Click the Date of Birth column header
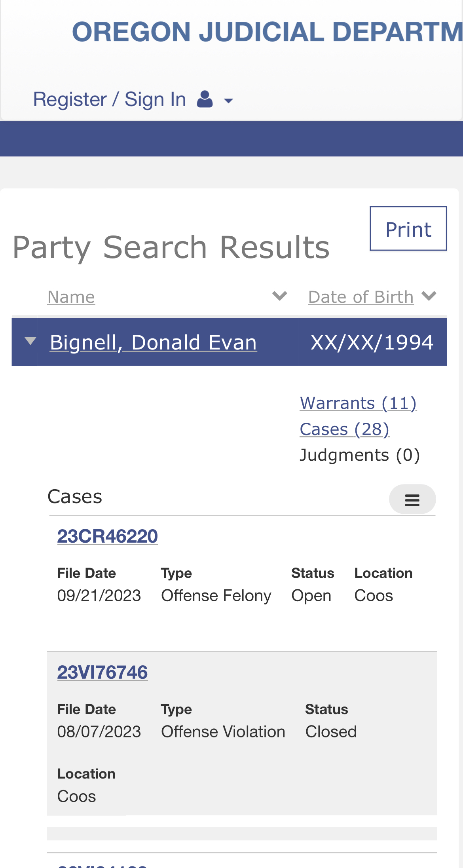The width and height of the screenshot is (463, 868). click(x=361, y=297)
